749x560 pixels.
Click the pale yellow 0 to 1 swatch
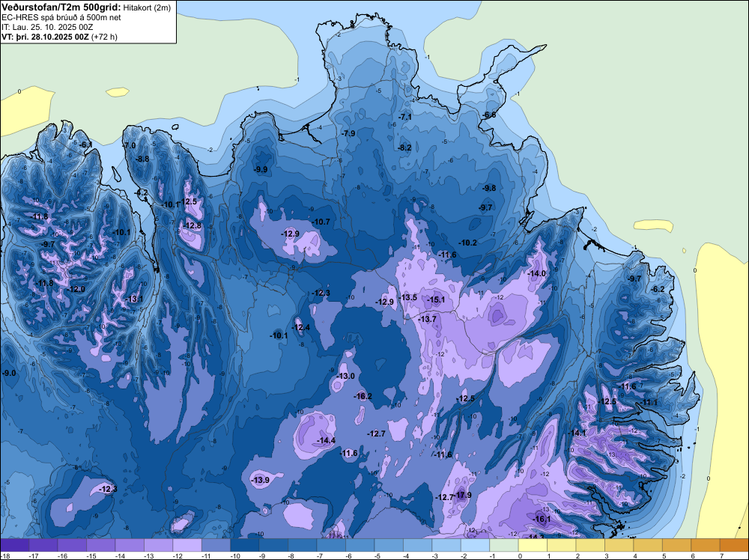(x=534, y=545)
